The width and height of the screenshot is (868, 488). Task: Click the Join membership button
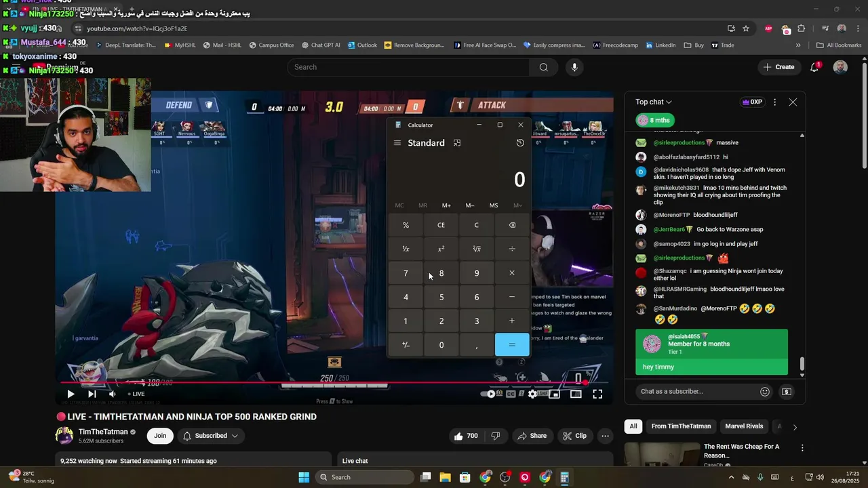[x=160, y=436]
